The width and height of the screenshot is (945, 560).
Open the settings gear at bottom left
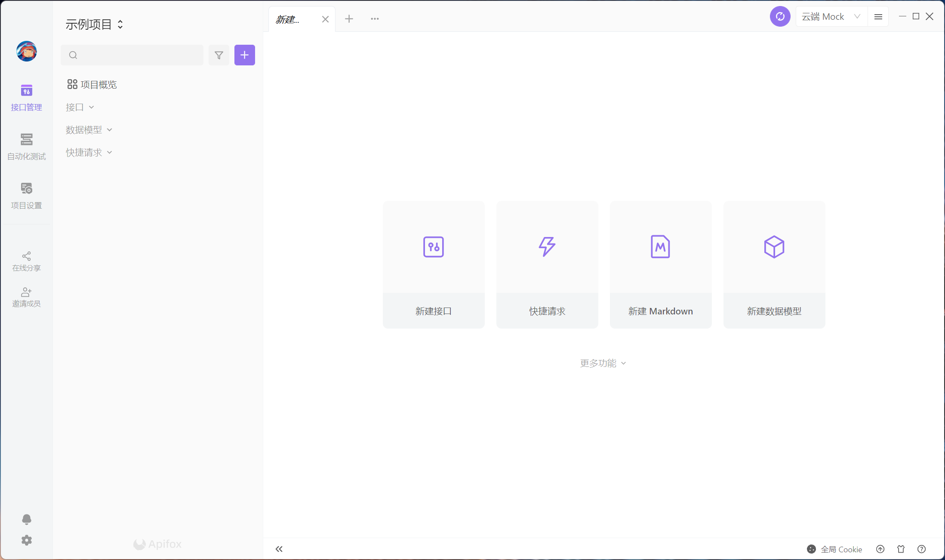pyautogui.click(x=26, y=540)
